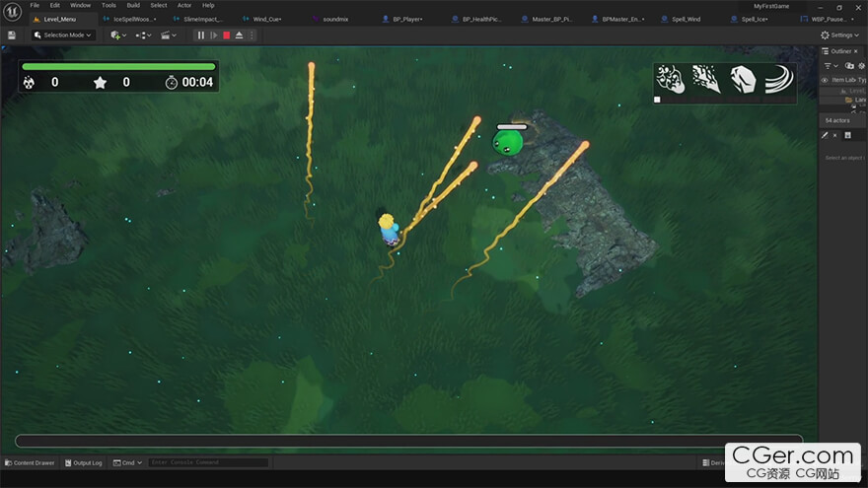Click the fire spell icon in game HUD

[x=671, y=79]
